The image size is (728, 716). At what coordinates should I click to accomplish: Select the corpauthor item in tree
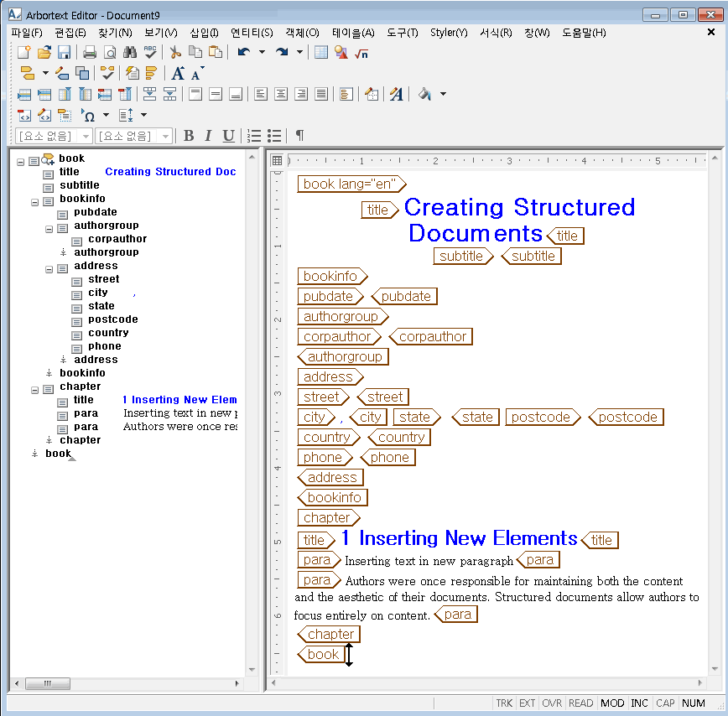(117, 239)
